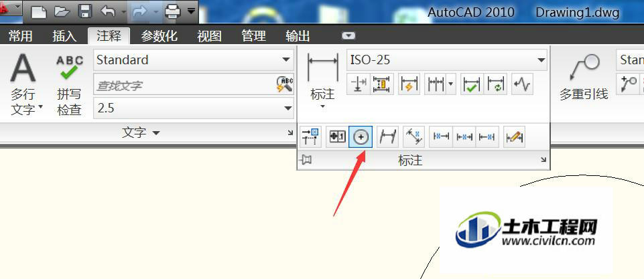644x279 pixels.
Task: Click the Drawing1.dwg title text
Action: pyautogui.click(x=577, y=12)
